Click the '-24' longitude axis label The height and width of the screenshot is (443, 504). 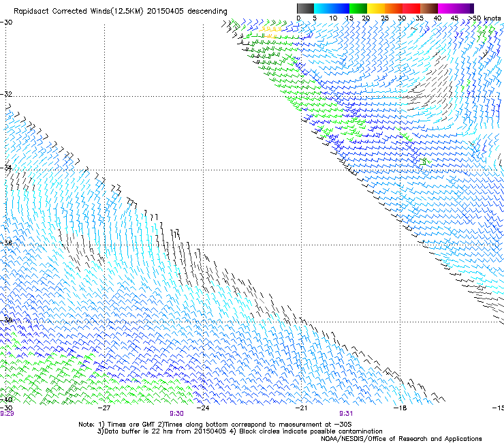pos(203,408)
